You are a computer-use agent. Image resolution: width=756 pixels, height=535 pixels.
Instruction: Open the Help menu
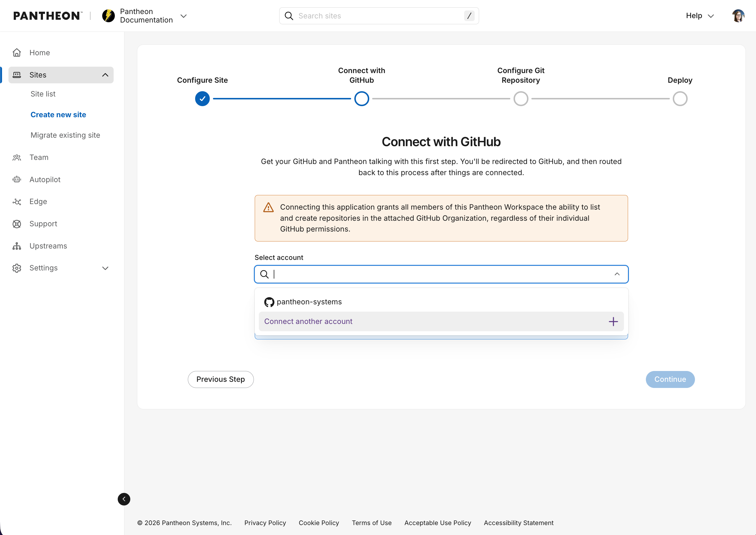coord(700,16)
